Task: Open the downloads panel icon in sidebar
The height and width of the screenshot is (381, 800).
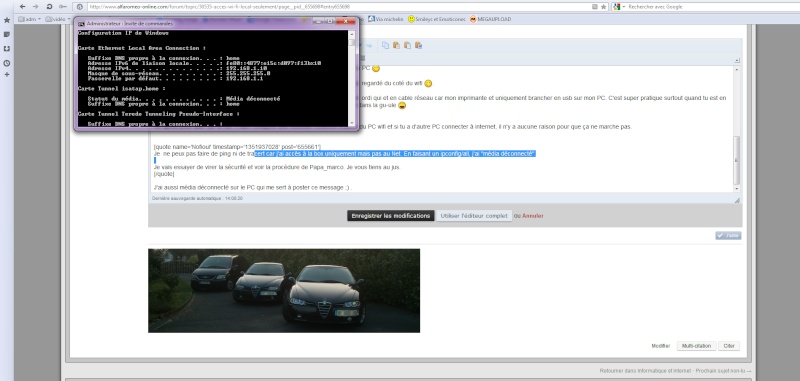Action: pyautogui.click(x=7, y=48)
